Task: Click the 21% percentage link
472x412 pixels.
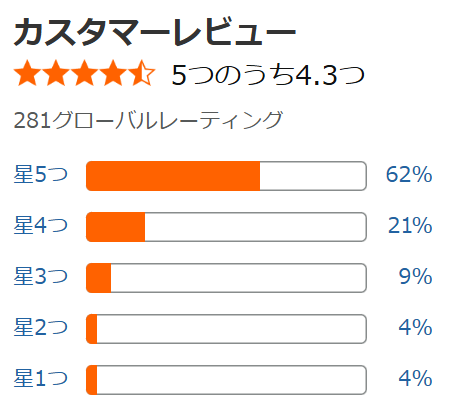Action: [x=410, y=225]
